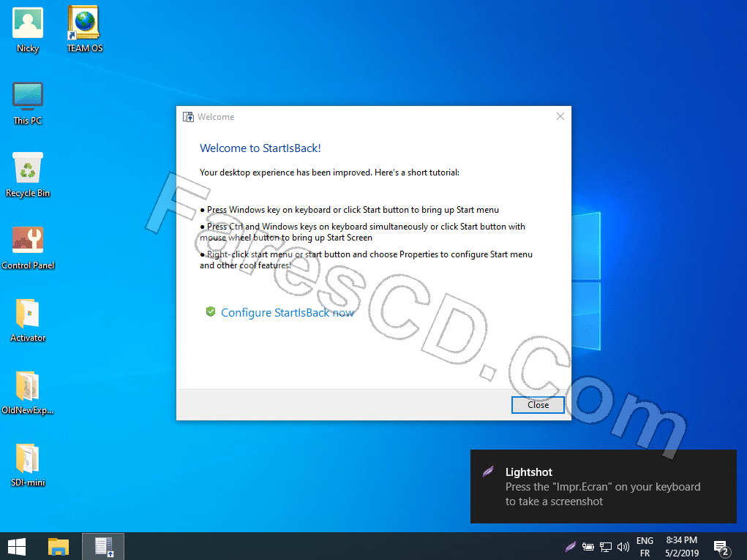747x560 pixels.
Task: Open File Explorer from the taskbar
Action: click(x=59, y=547)
